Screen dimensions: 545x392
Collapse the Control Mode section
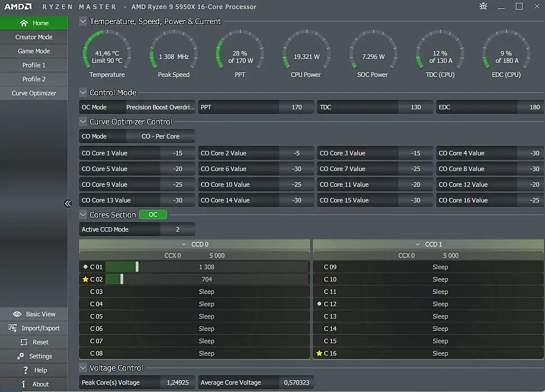point(83,93)
